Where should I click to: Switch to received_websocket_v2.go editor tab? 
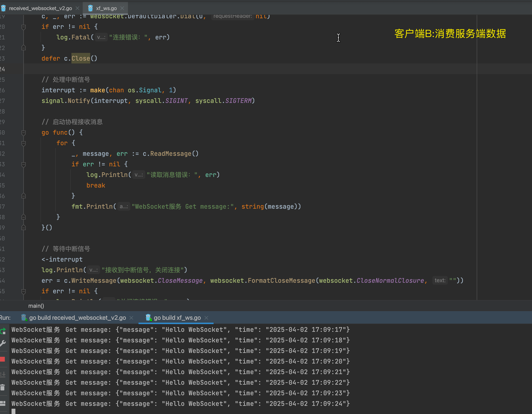click(x=40, y=8)
